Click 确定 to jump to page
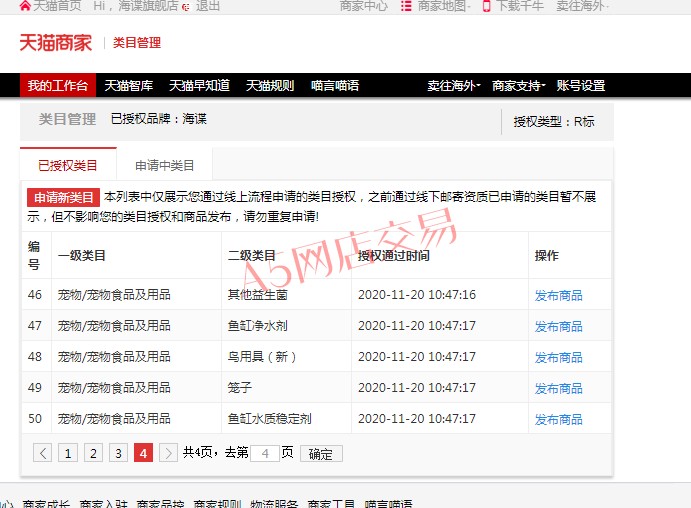The image size is (691, 508). [x=321, y=453]
